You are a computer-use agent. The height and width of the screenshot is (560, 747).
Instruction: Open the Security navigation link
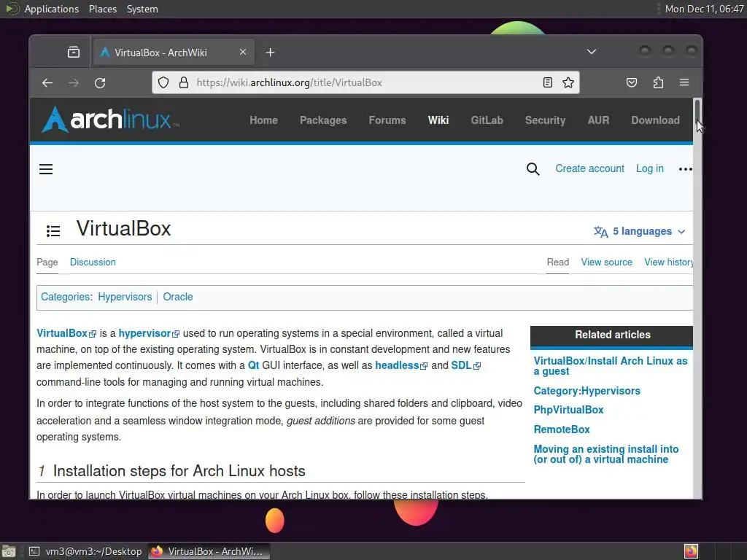545,120
